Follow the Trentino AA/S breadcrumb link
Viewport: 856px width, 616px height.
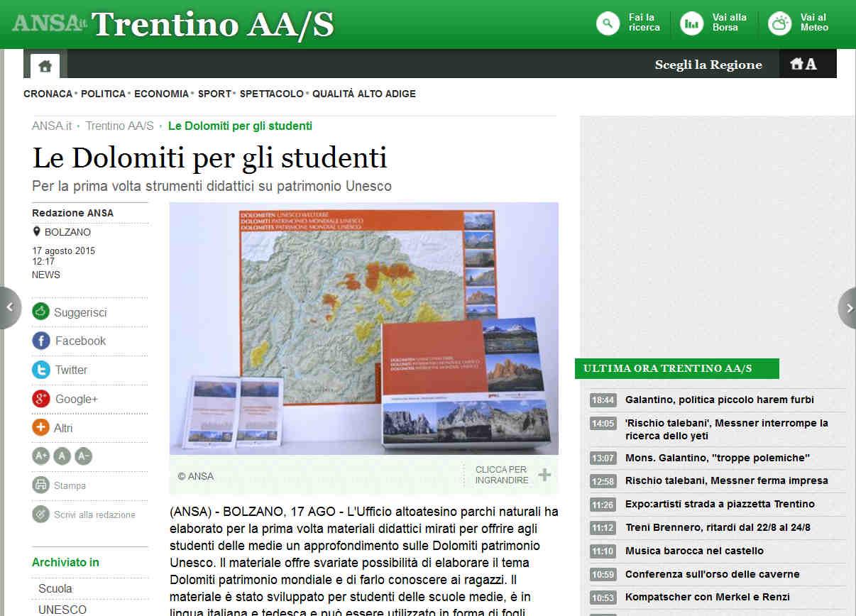pos(119,126)
